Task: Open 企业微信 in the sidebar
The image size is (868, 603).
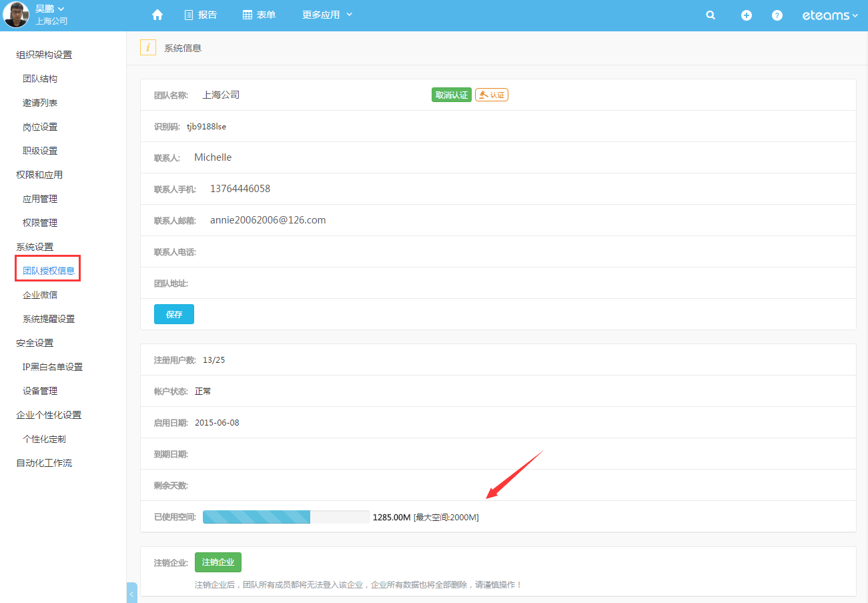Action: [x=40, y=295]
